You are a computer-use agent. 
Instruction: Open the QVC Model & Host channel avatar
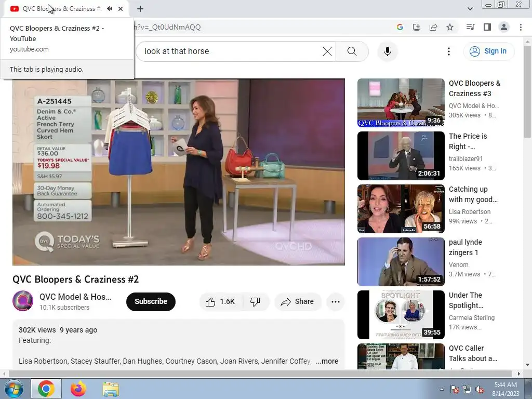tap(23, 301)
